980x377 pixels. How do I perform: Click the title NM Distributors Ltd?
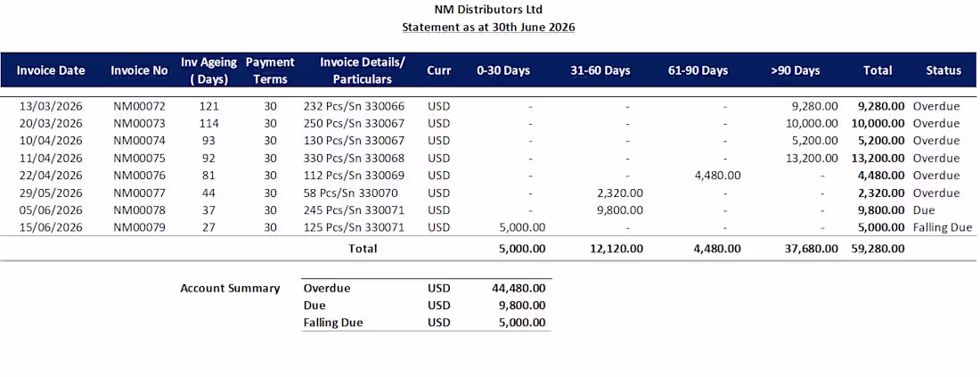(488, 10)
